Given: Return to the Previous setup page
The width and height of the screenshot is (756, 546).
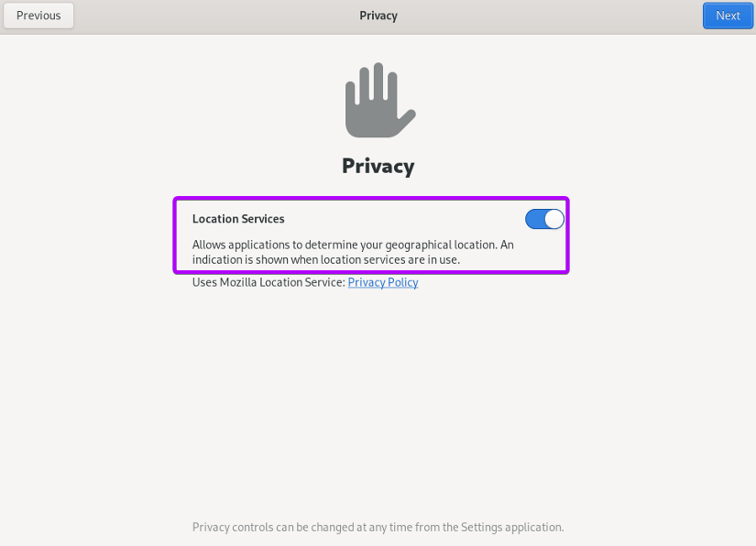Looking at the screenshot, I should pos(38,16).
